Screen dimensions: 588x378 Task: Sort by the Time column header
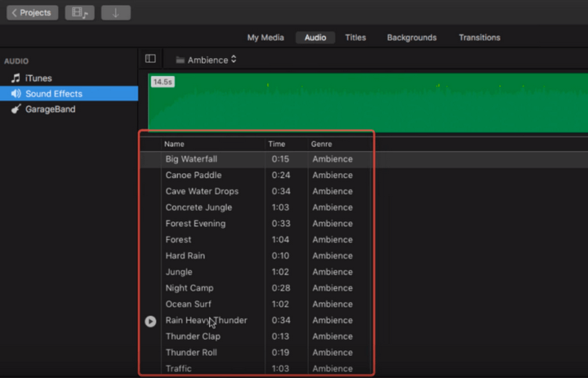pyautogui.click(x=277, y=144)
